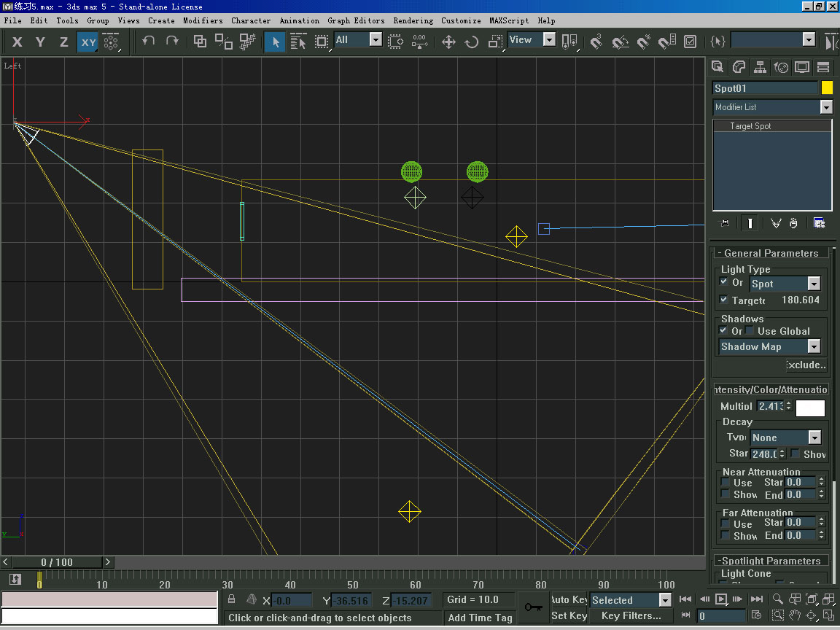Open Key Filters dialog
Screen dimensions: 840x630
tap(631, 615)
